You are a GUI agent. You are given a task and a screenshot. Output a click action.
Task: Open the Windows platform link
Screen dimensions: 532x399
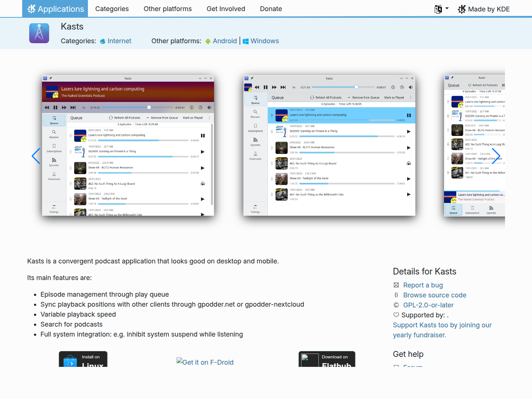(x=265, y=41)
